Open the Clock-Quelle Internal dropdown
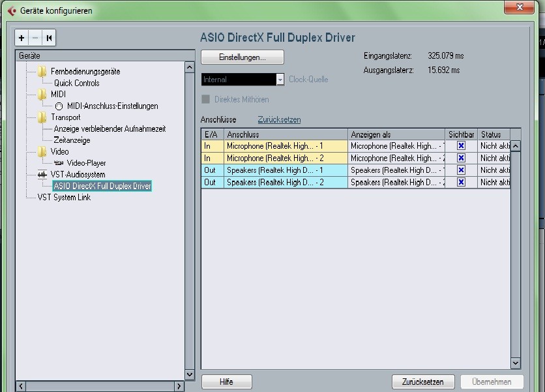 coord(243,80)
